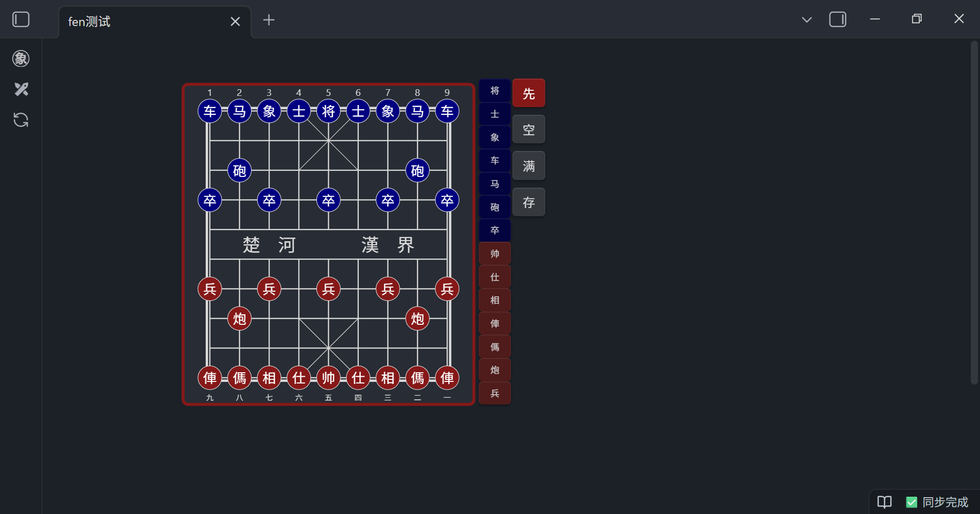
Task: Select blue 将 in piece palette
Action: 495,91
